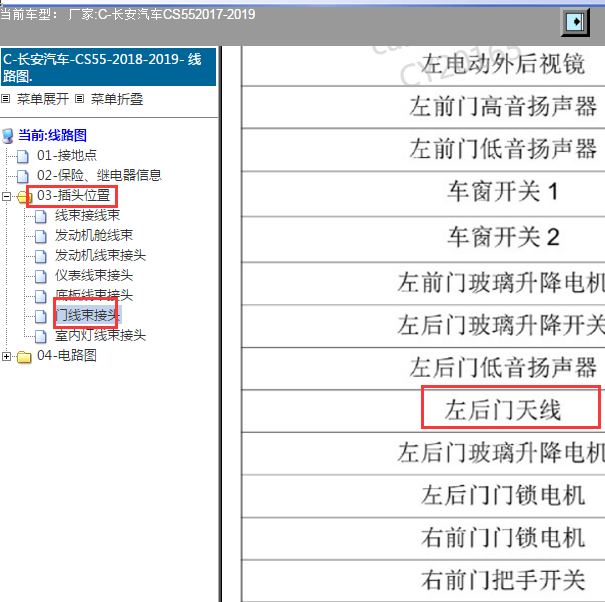
Task: Click the 左前门低音扬声器 row
Action: [x=423, y=150]
